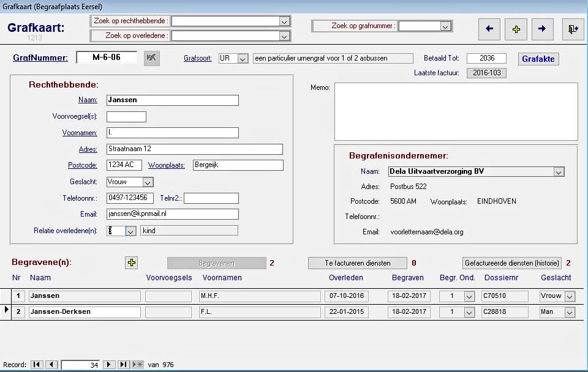Screen dimensions: 588x372
Task: Close the form with the exit door icon
Action: 573,29
